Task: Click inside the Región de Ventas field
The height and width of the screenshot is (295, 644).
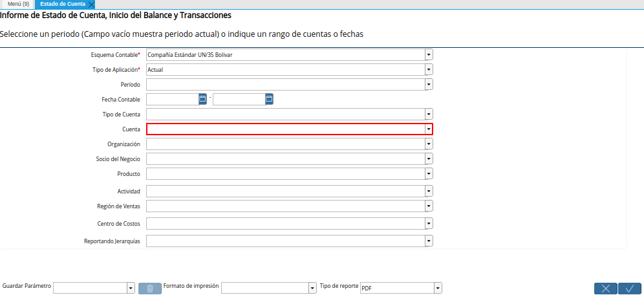Action: coord(286,206)
